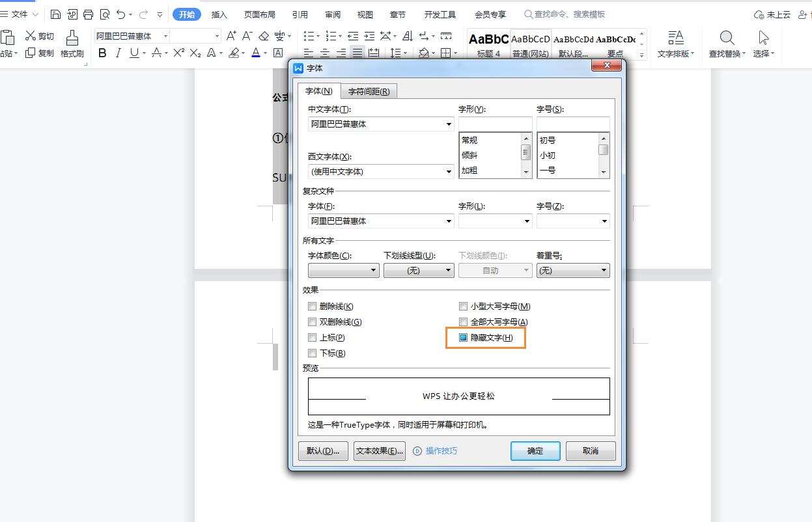The height and width of the screenshot is (522, 812).
Task: Activate the 格式刷 format painter
Action: click(72, 44)
